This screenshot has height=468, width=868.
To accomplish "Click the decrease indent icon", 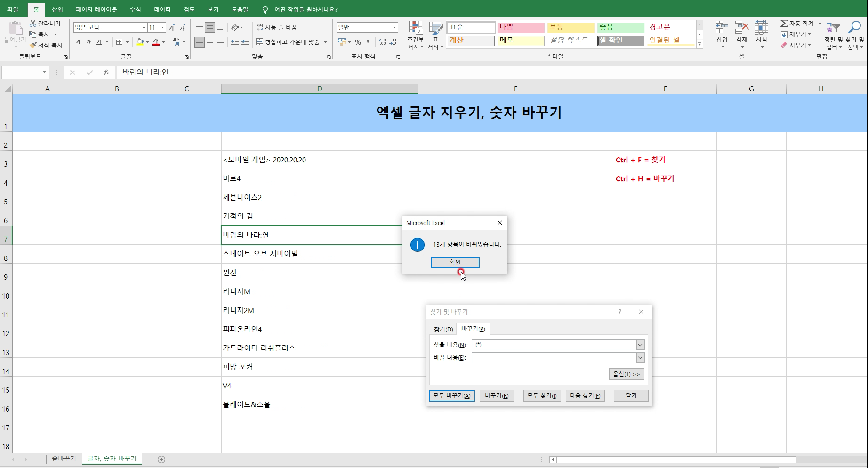I will point(235,42).
